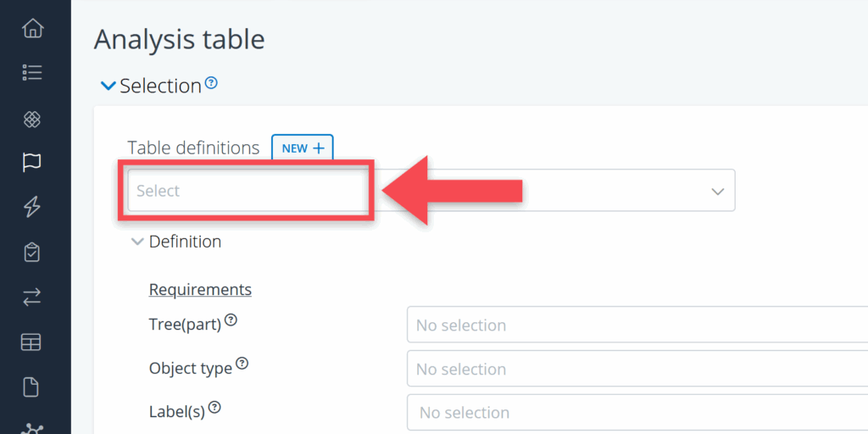This screenshot has width=868, height=434.
Task: Click the Selection help question icon
Action: (x=212, y=83)
